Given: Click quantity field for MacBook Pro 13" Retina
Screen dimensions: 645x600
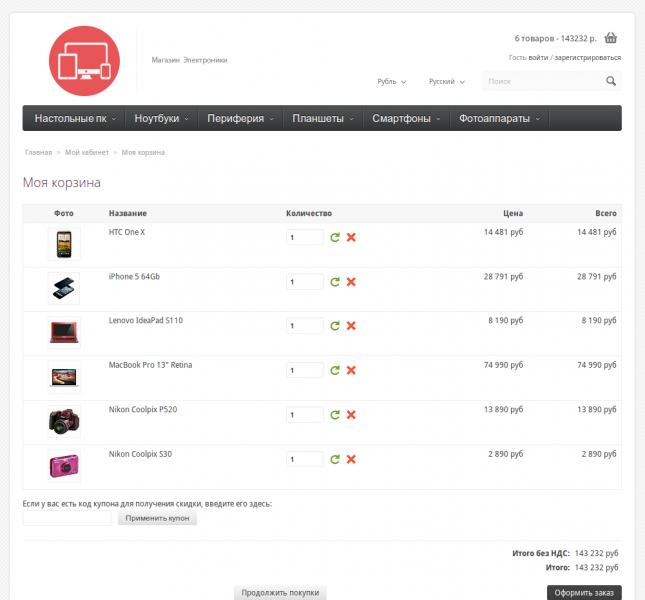Looking at the screenshot, I should point(305,370).
